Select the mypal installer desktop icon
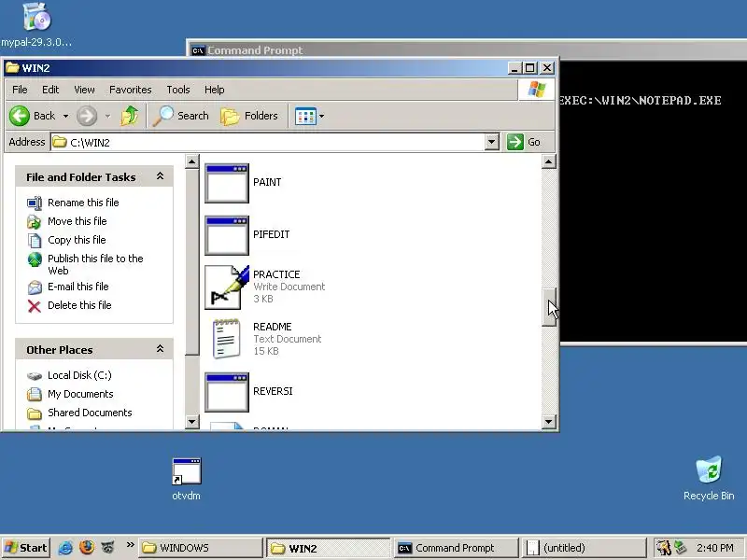Image resolution: width=747 pixels, height=560 pixels. (x=36, y=17)
